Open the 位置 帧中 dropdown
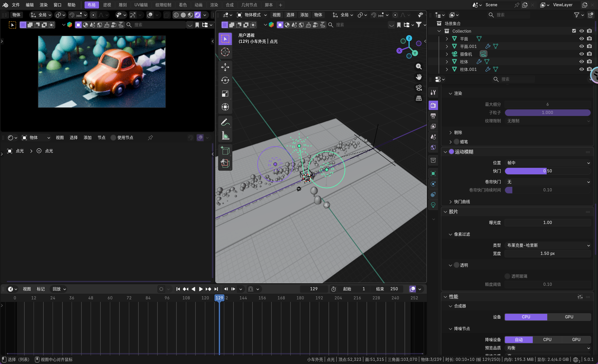 548,163
